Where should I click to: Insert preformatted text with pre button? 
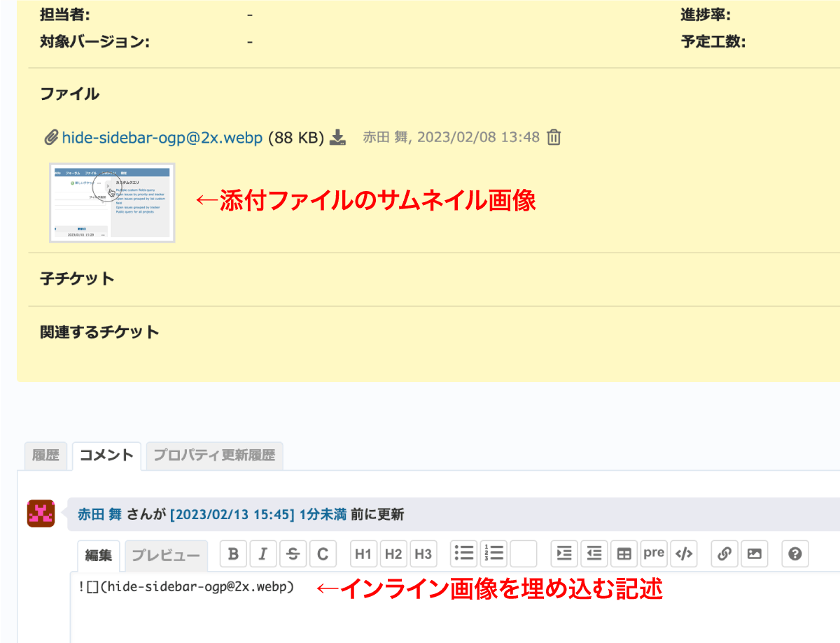(x=654, y=554)
